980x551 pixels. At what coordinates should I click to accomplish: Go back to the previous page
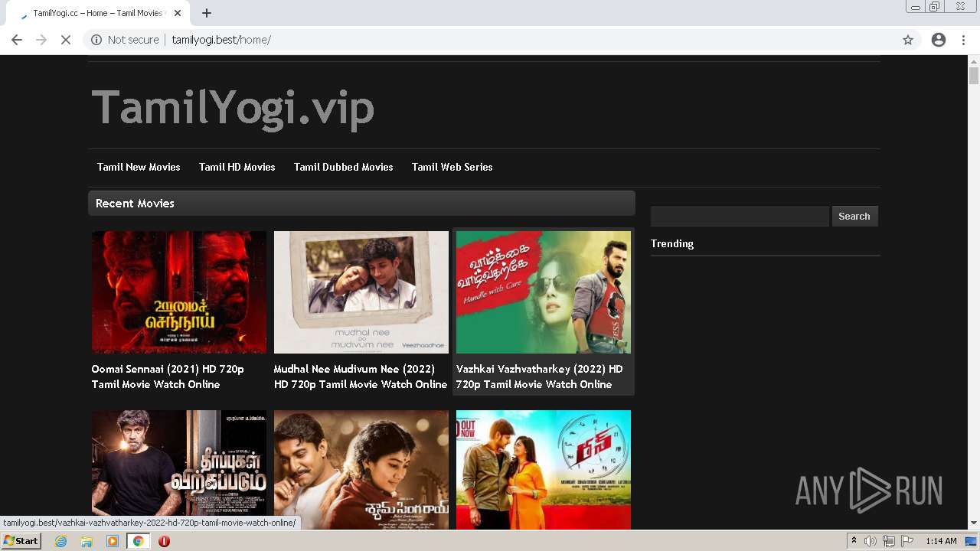pos(17,40)
